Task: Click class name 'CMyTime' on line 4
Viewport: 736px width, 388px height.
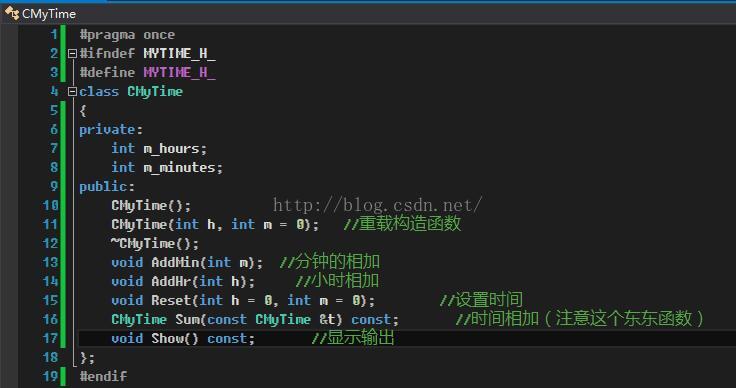Action: point(155,91)
